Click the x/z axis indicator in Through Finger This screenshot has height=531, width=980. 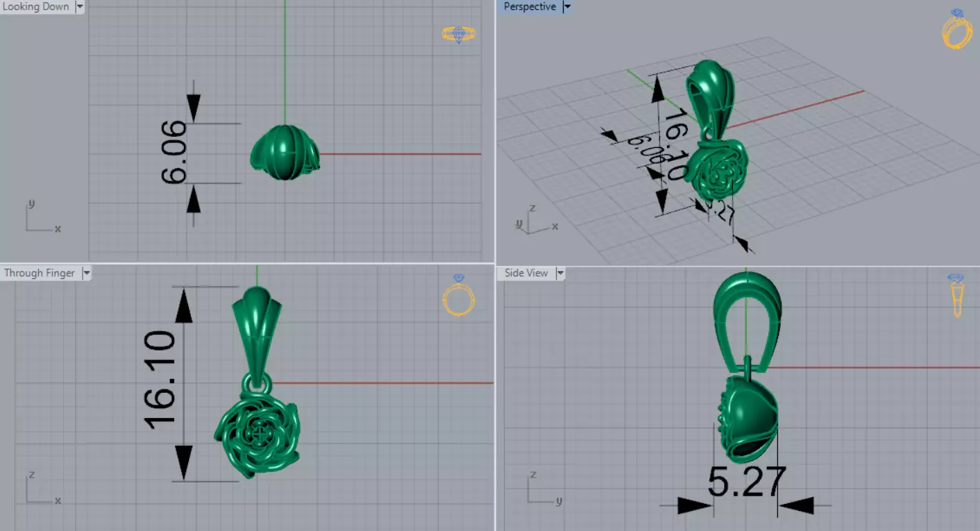43,488
